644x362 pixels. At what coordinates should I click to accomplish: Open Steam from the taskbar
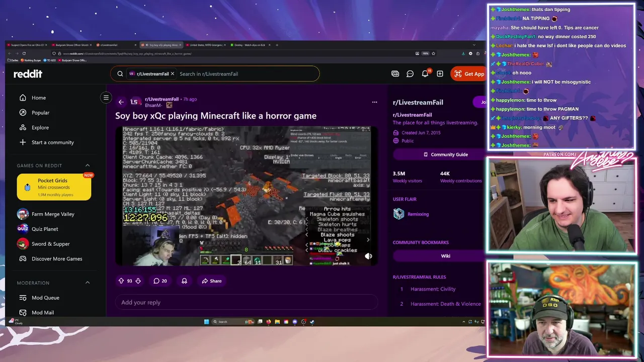[312, 322]
